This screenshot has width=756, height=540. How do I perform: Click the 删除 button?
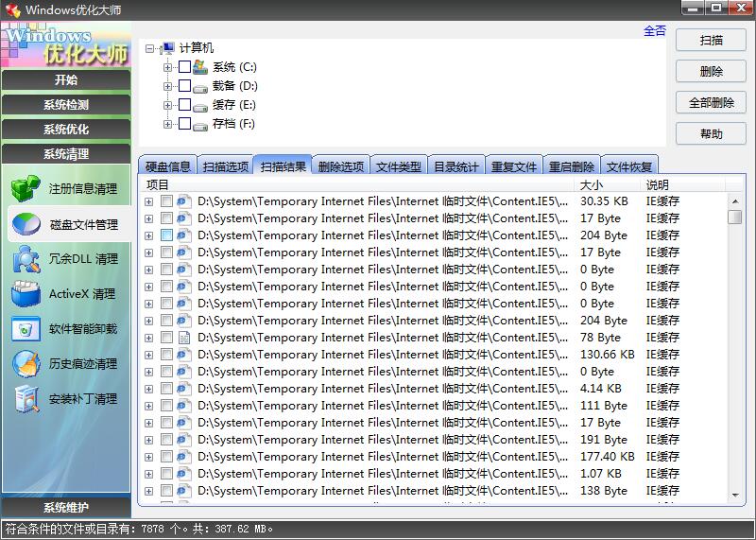pos(712,72)
